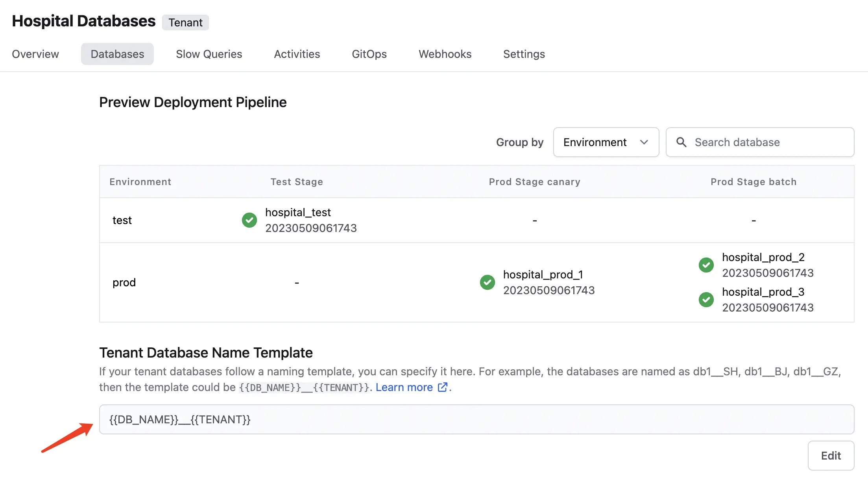Open the hospital_prod_1 database
Screen dimensions: 868x482
click(x=543, y=274)
